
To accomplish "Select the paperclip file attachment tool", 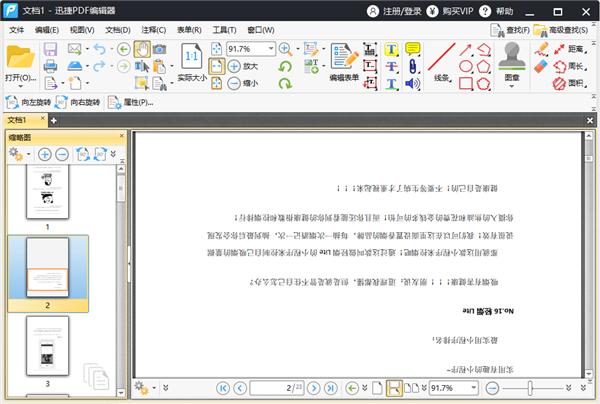I will [x=412, y=66].
